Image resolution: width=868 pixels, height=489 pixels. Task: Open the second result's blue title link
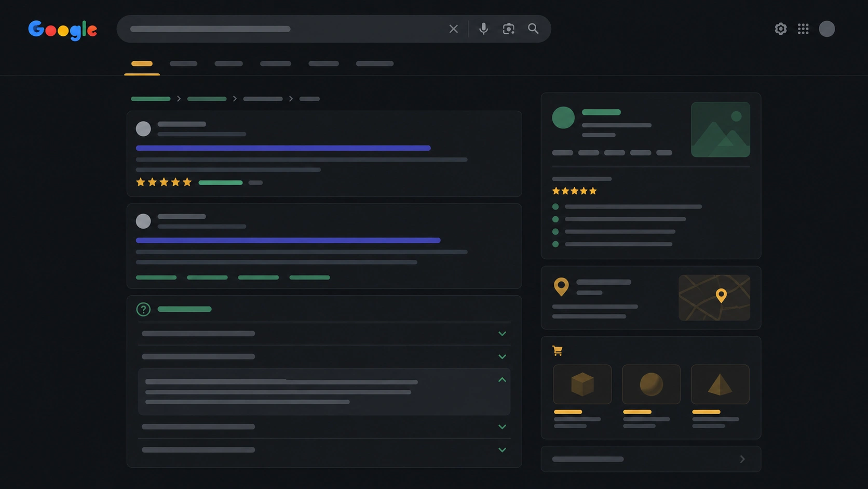288,241
